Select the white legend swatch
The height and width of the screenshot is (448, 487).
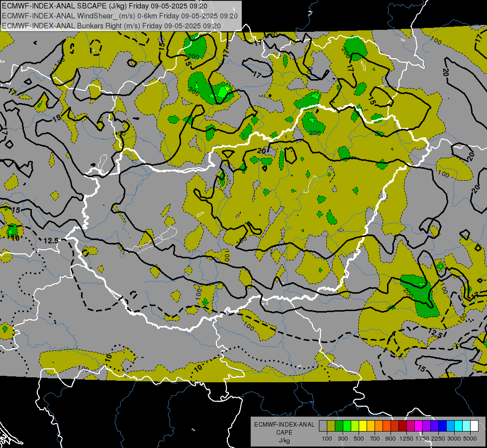[x=474, y=426]
